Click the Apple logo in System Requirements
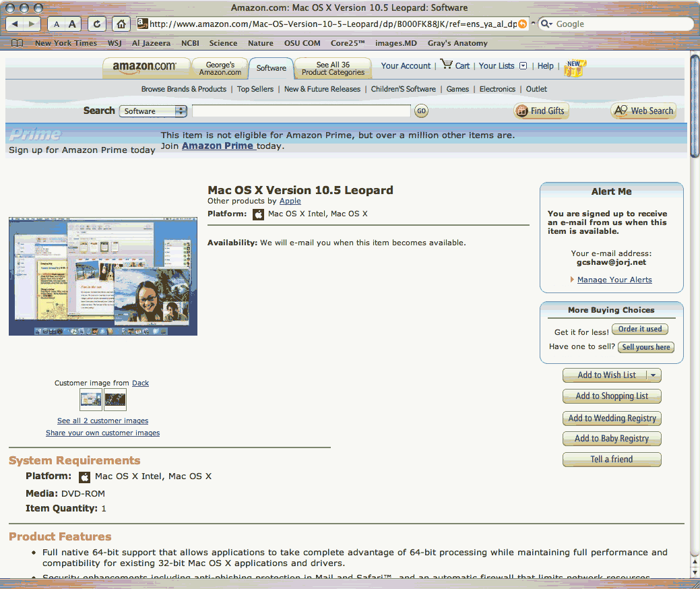700x589 pixels. pos(84,477)
